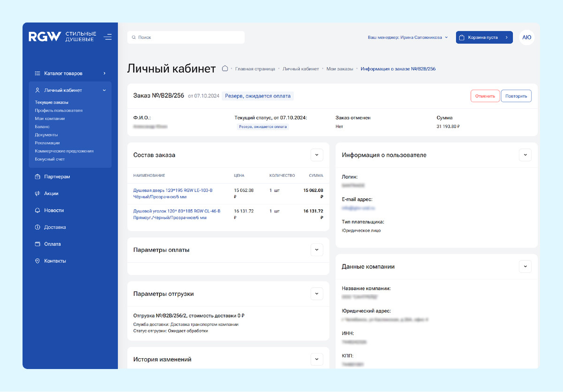
Task: Open Профиль пользователя in sidebar
Action: click(59, 111)
